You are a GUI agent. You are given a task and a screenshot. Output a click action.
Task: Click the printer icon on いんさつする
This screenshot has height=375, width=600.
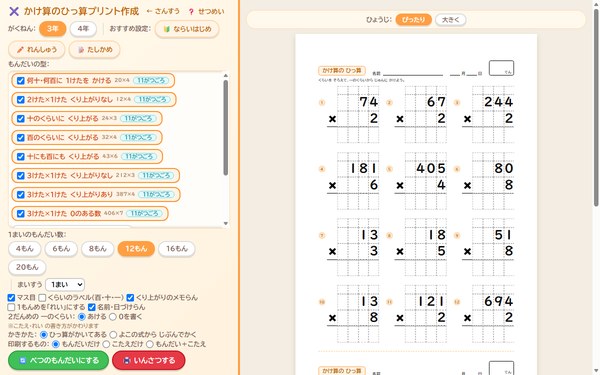[127, 360]
